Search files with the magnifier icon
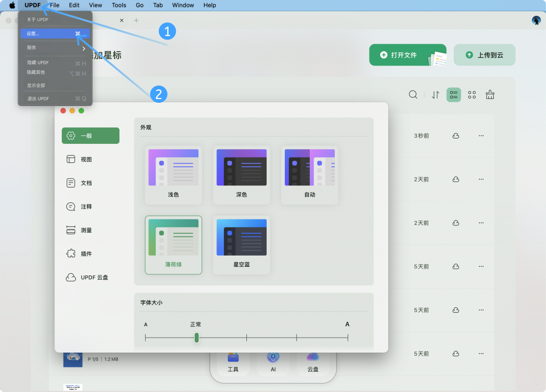The height and width of the screenshot is (392, 546). pyautogui.click(x=413, y=95)
